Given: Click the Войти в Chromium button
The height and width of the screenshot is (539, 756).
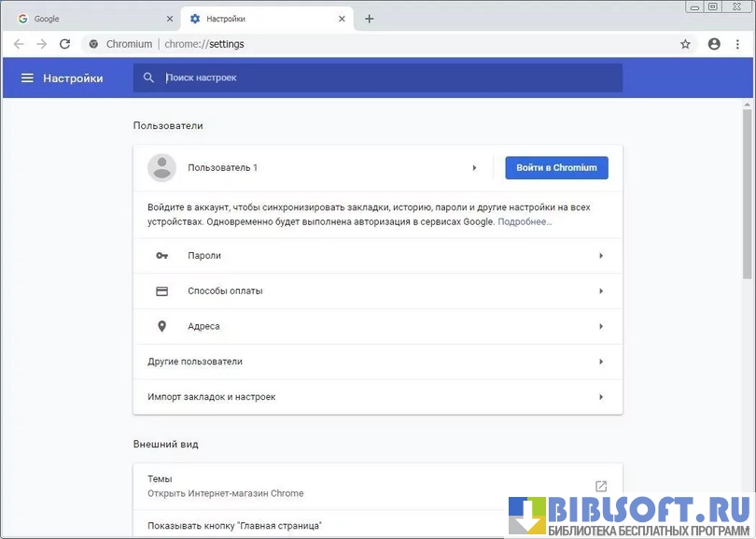Looking at the screenshot, I should click(556, 168).
